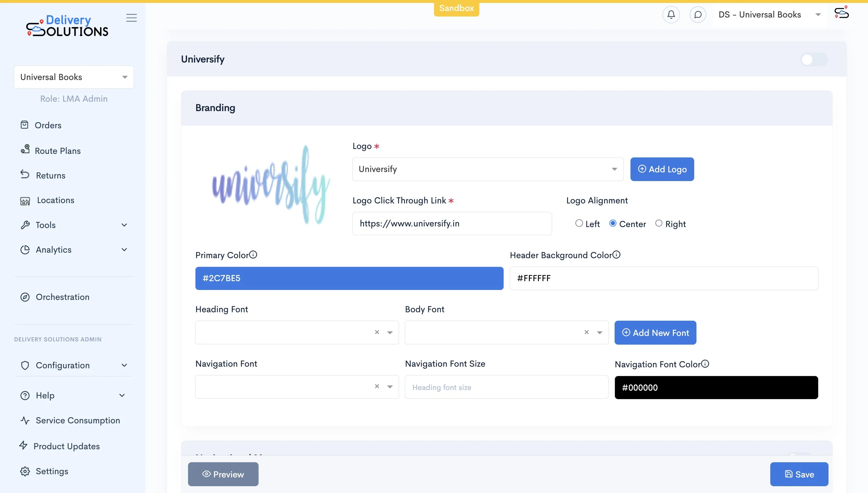Click Header Background Color #FFFFFF field
This screenshot has width=868, height=493.
[664, 278]
